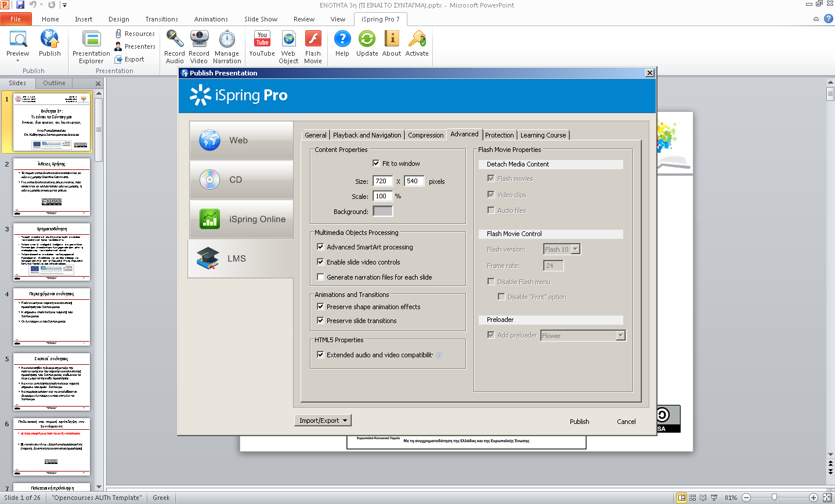Toggle Add preloader checkbox
Image resolution: width=835 pixels, height=504 pixels.
(491, 335)
